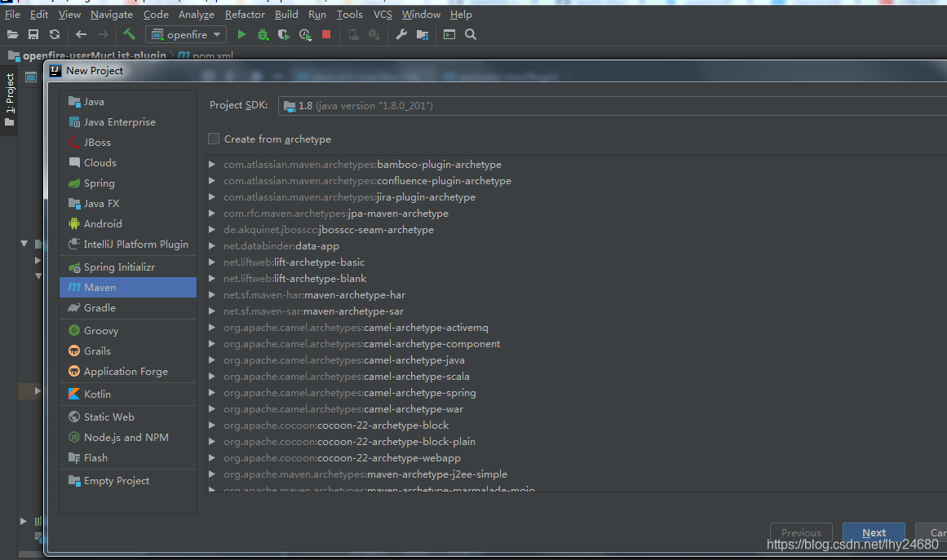This screenshot has height=560, width=947.
Task: Open Settings via the wrench icon
Action: pos(401,34)
